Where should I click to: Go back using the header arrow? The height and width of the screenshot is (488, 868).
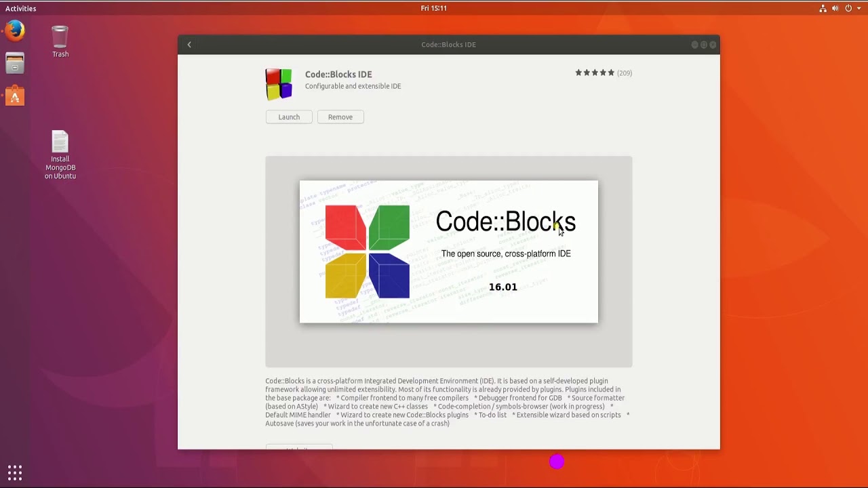point(189,45)
